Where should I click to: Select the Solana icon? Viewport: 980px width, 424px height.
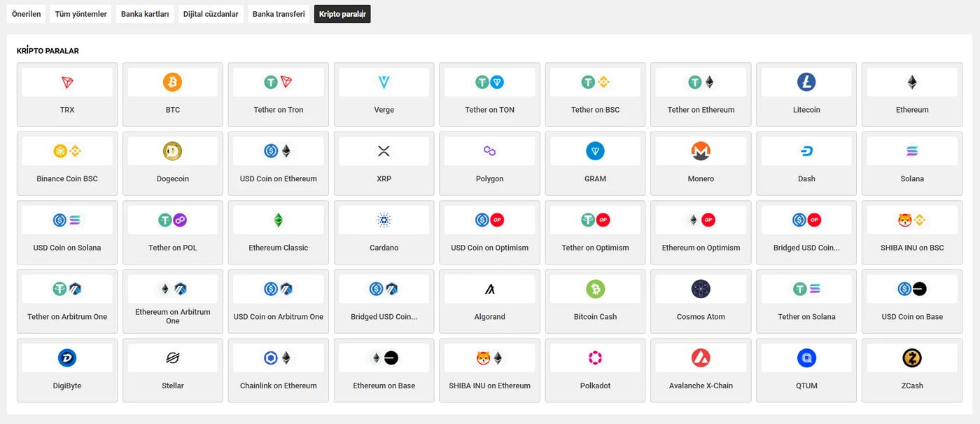point(912,151)
